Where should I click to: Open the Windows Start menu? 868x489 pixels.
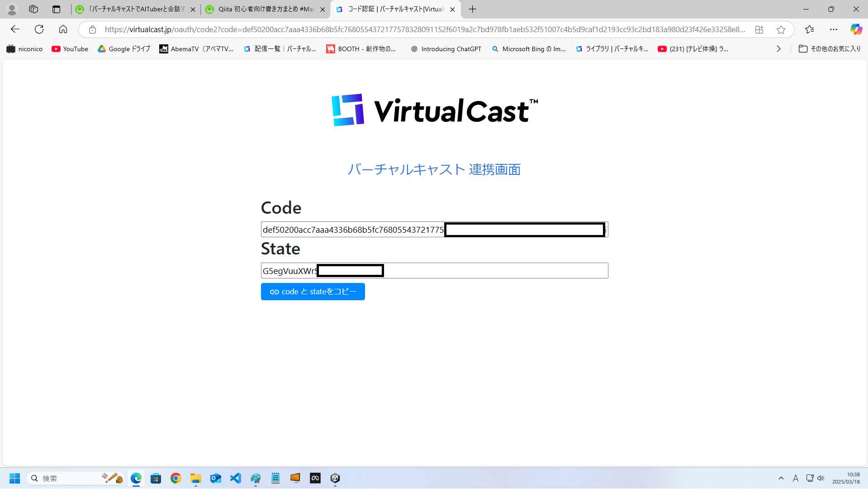pos(14,478)
